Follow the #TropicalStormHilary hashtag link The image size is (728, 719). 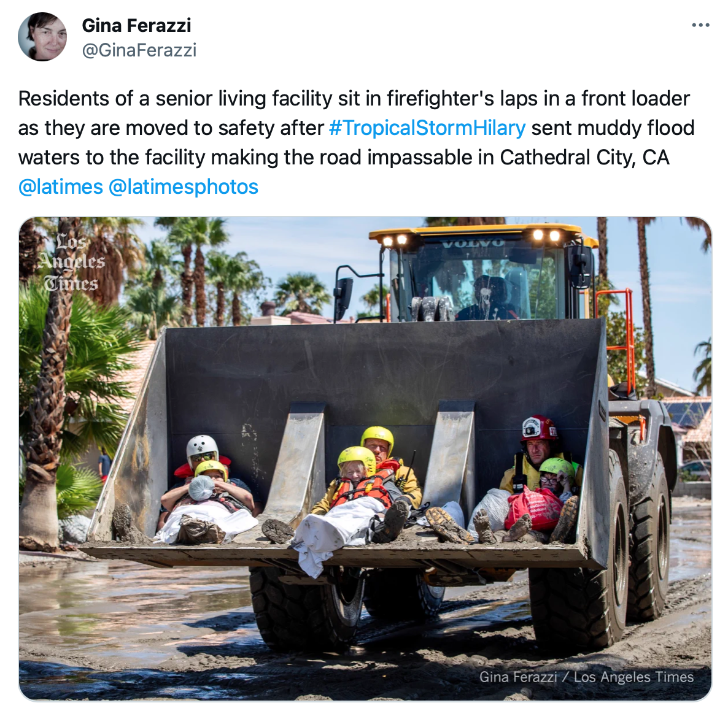pos(427,128)
